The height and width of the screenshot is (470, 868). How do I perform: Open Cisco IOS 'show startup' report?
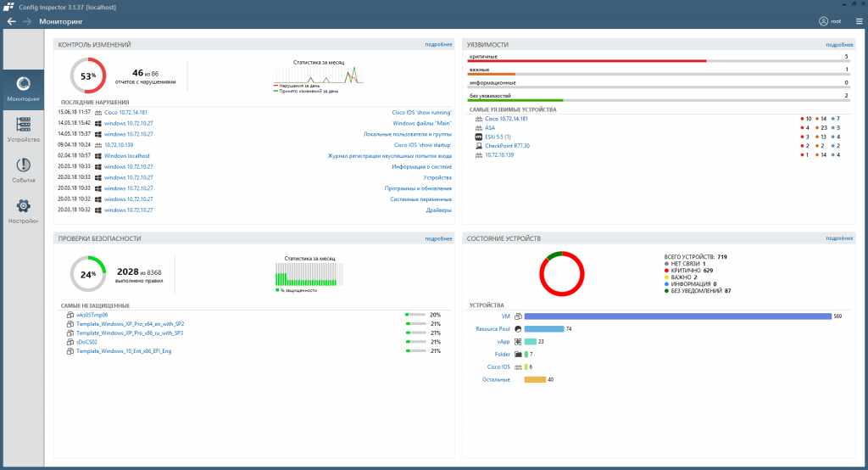423,145
